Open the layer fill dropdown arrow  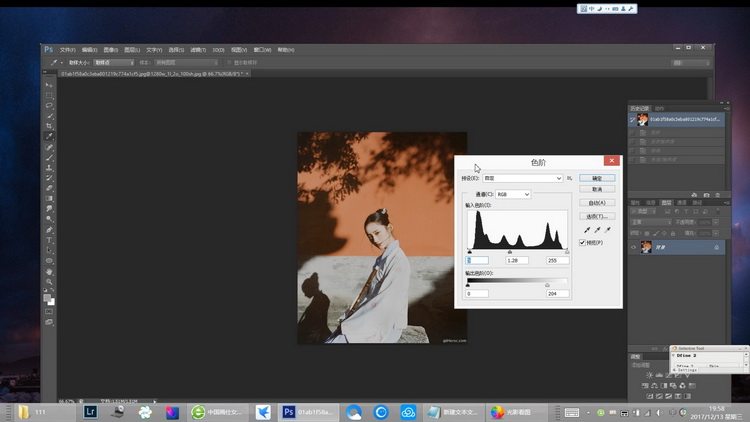(x=716, y=233)
